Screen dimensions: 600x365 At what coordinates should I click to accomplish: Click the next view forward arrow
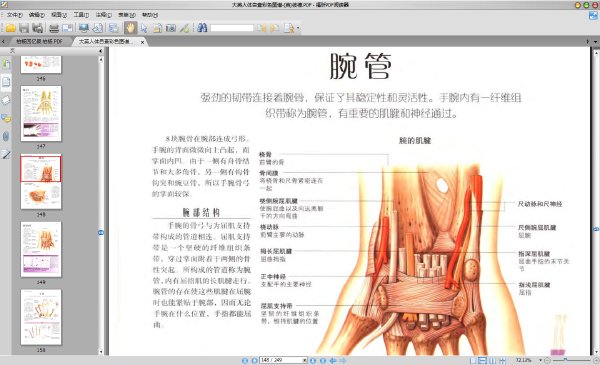click(343, 360)
